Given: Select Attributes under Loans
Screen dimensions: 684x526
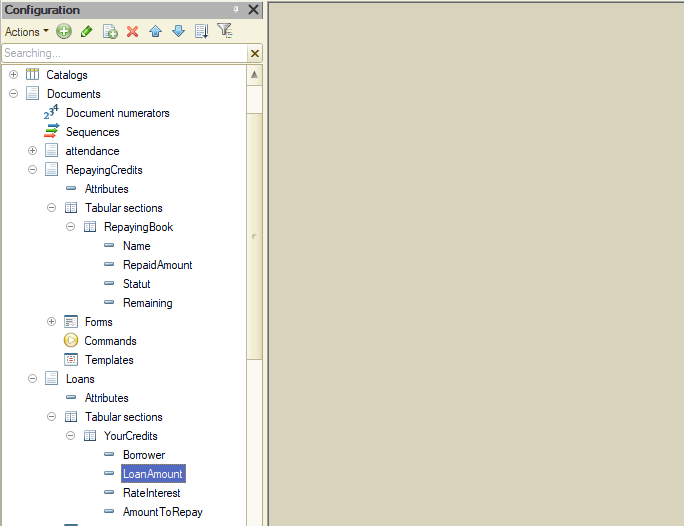Looking at the screenshot, I should 107,398.
